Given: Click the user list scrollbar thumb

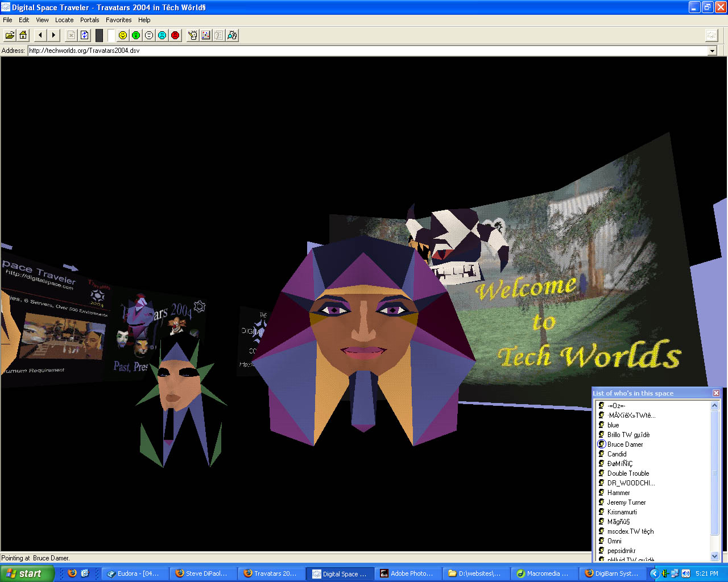Looking at the screenshot, I should 715,472.
